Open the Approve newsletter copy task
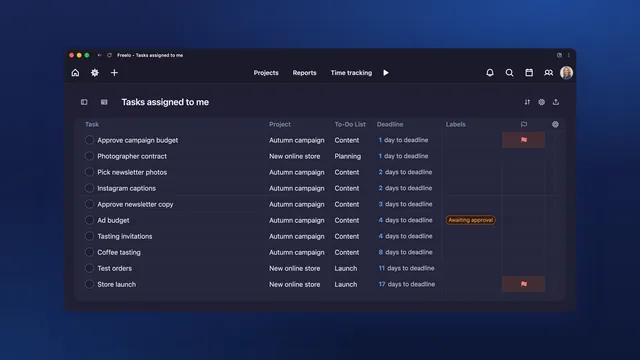This screenshot has width=640, height=360. pos(135,204)
